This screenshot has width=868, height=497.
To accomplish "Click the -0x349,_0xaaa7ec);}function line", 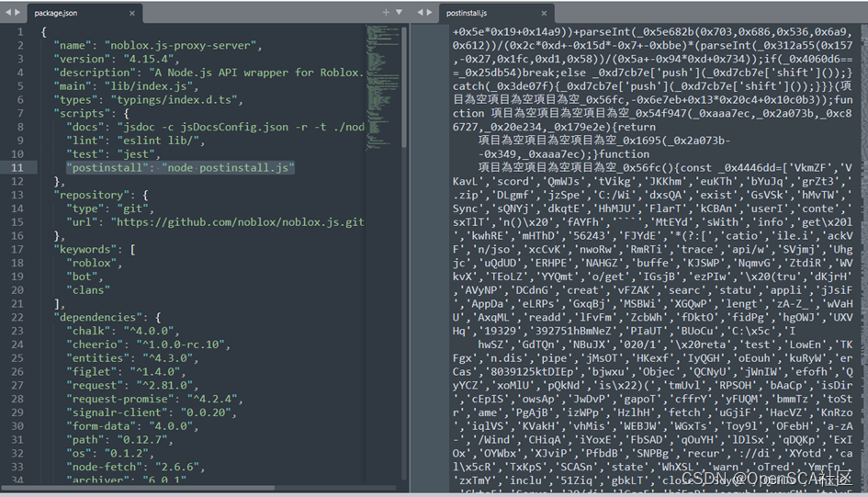I will click(564, 153).
